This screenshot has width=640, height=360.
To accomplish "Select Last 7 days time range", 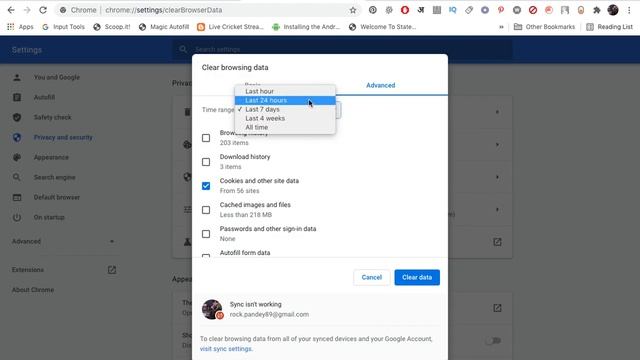I will [x=285, y=109].
